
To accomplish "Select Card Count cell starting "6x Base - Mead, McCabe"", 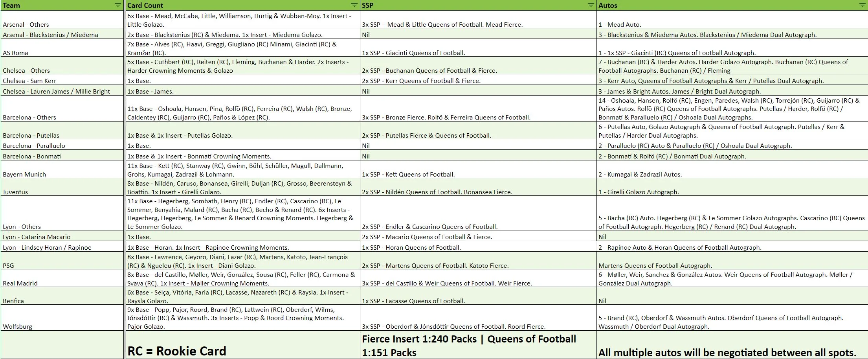I will click(x=242, y=19).
